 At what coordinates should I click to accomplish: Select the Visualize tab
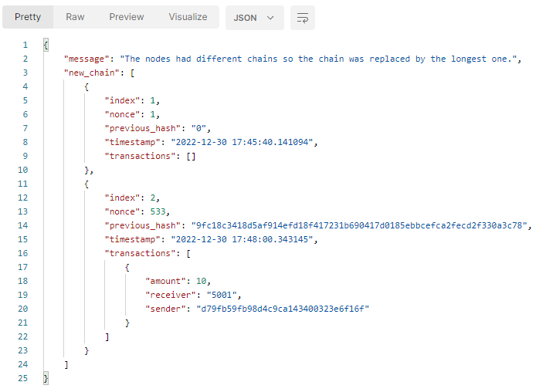point(188,17)
